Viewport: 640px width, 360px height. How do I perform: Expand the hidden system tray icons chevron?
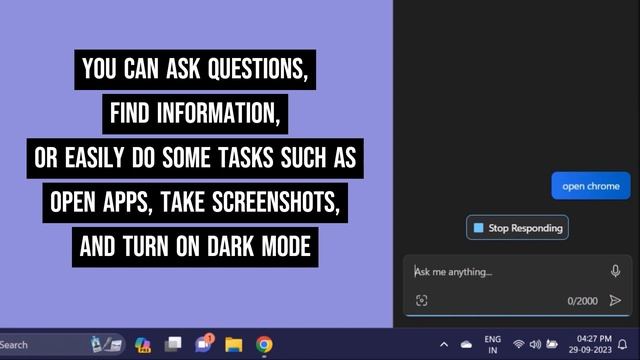(x=444, y=345)
